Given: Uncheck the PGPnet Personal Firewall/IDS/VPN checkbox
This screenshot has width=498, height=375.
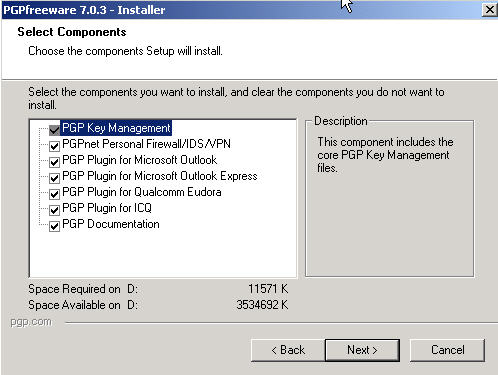Looking at the screenshot, I should coord(54,146).
